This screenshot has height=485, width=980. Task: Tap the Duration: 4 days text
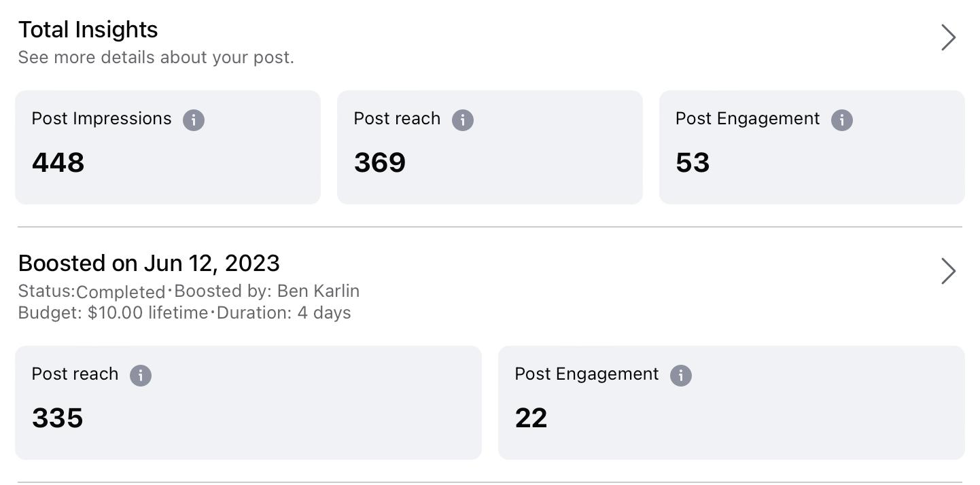284,313
